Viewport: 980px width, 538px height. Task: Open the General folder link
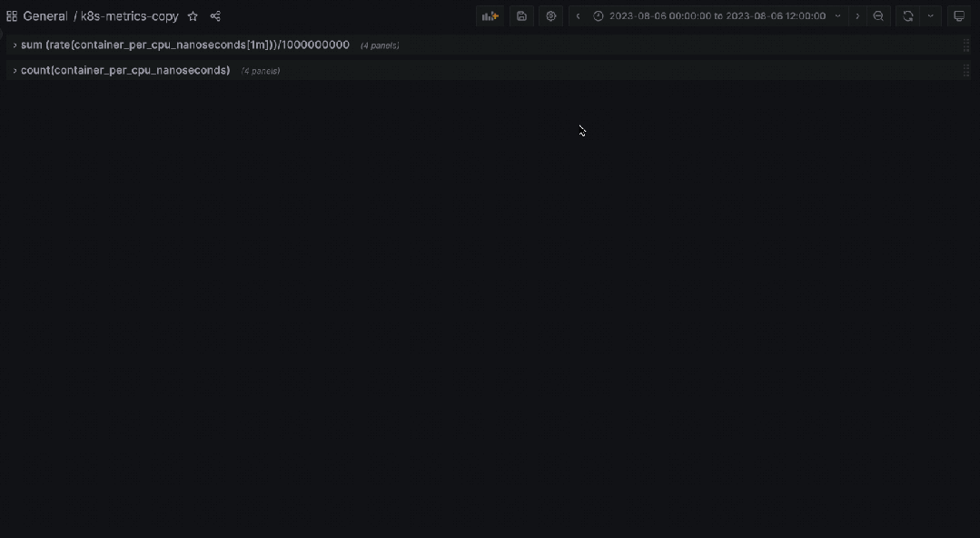tap(45, 16)
